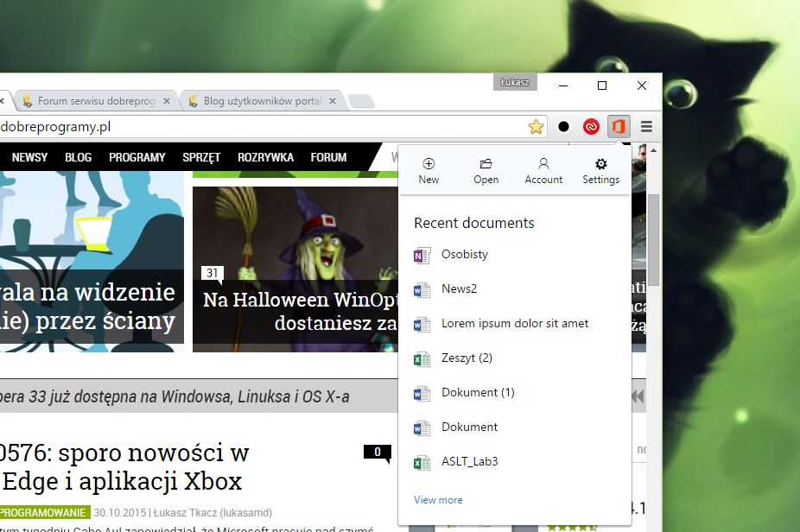
Task: Close the Chrome window
Action: point(642,85)
